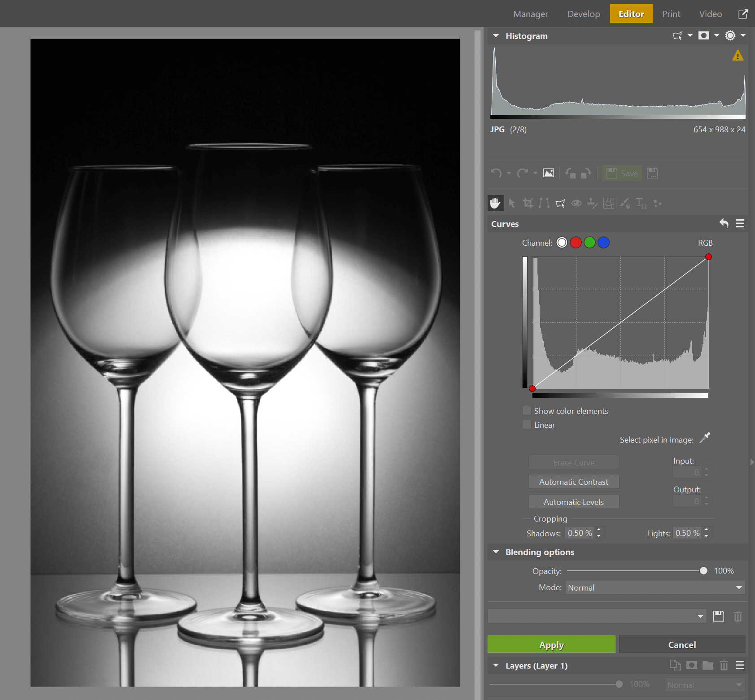Collapse the Histogram panel
Viewport: 755px width, 700px height.
pos(496,36)
